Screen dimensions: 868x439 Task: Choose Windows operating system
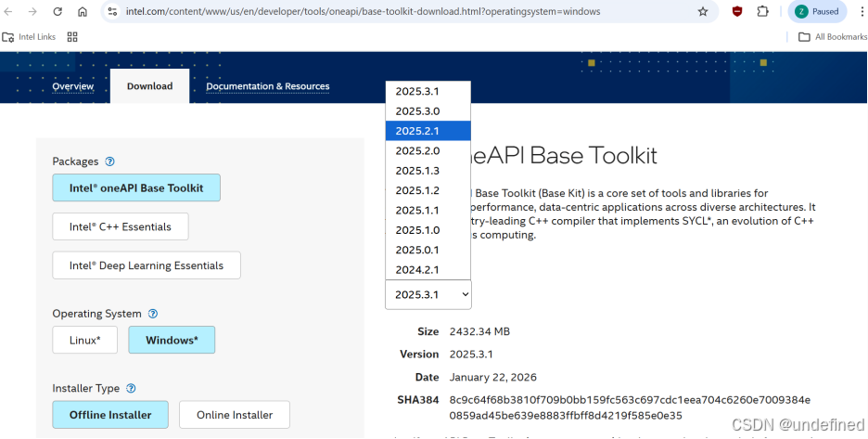click(172, 341)
